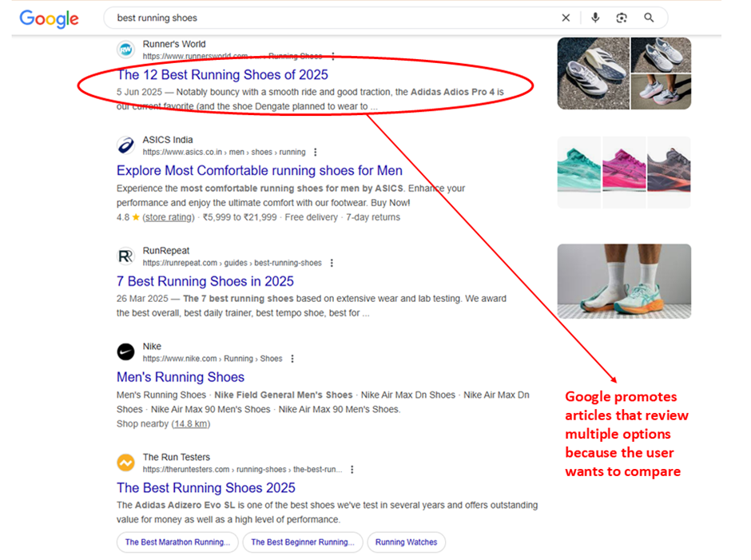Image resolution: width=751 pixels, height=560 pixels.
Task: Open '7 Best Running Shoes in 2025' link
Action: [x=205, y=281]
